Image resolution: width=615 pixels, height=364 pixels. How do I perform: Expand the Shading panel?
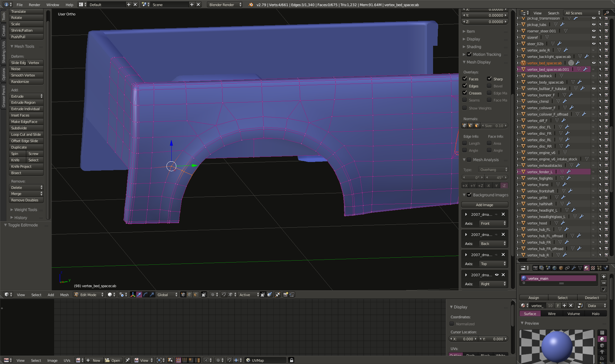[474, 47]
